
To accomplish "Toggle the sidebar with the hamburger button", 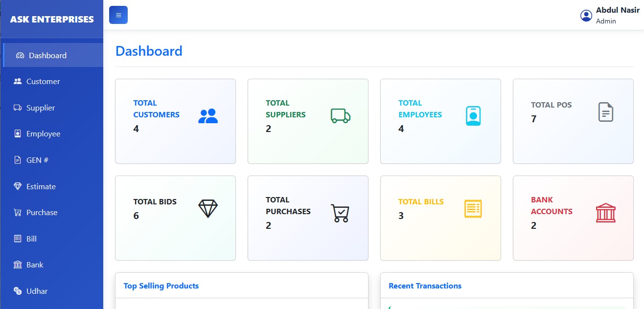I will (x=118, y=15).
